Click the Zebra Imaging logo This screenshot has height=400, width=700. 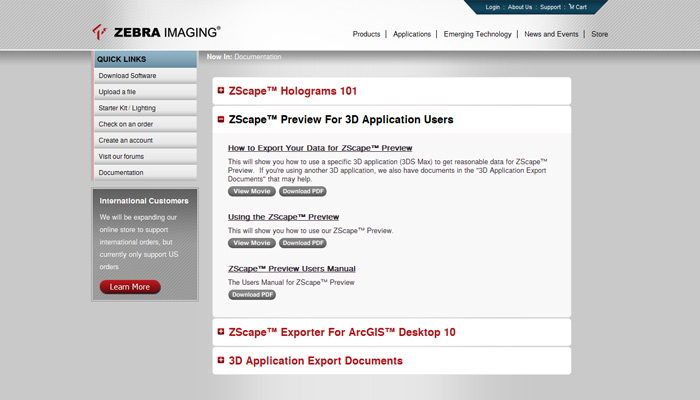[156, 32]
